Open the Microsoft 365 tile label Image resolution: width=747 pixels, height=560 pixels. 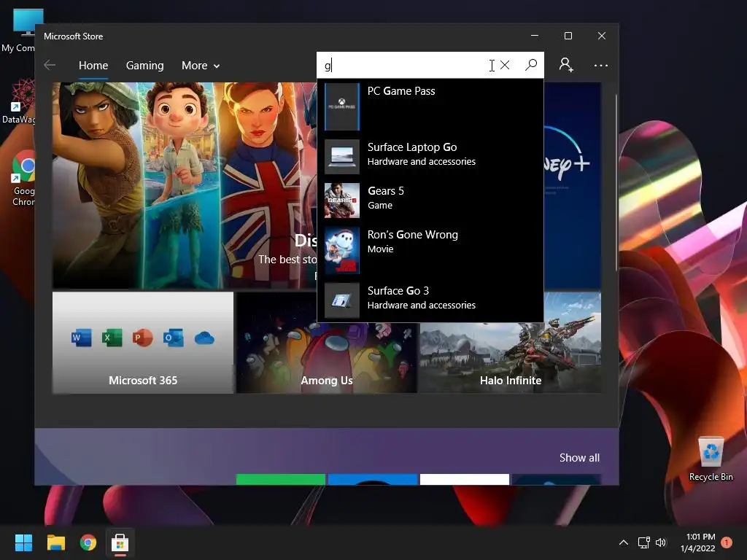[x=143, y=381]
